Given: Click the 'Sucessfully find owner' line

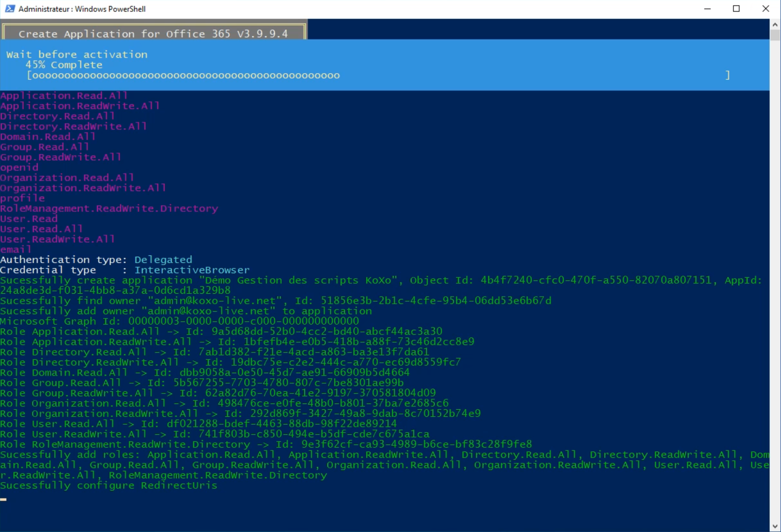Looking at the screenshot, I should pos(276,301).
